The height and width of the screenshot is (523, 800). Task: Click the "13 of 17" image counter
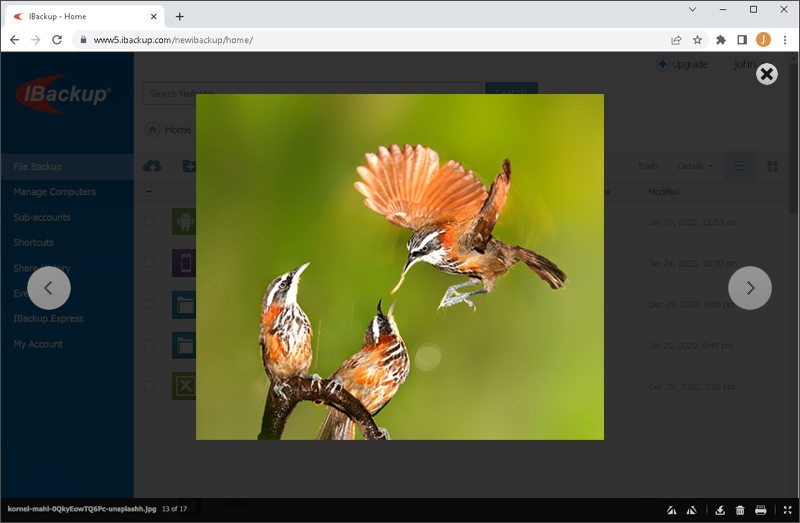tap(174, 509)
